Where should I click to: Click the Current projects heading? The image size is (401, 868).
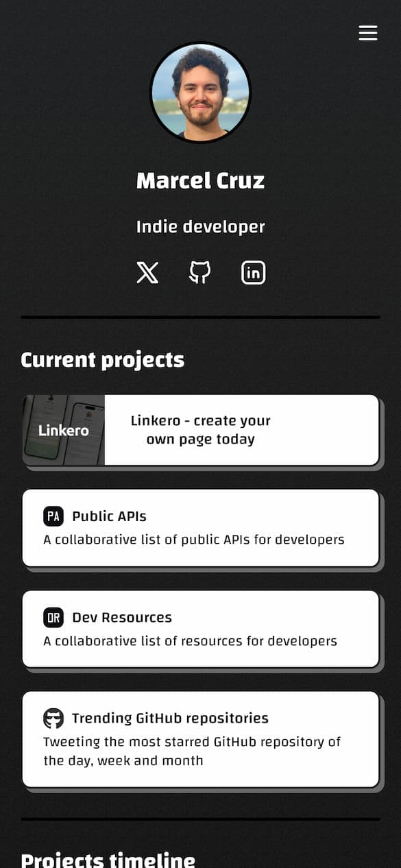103,360
